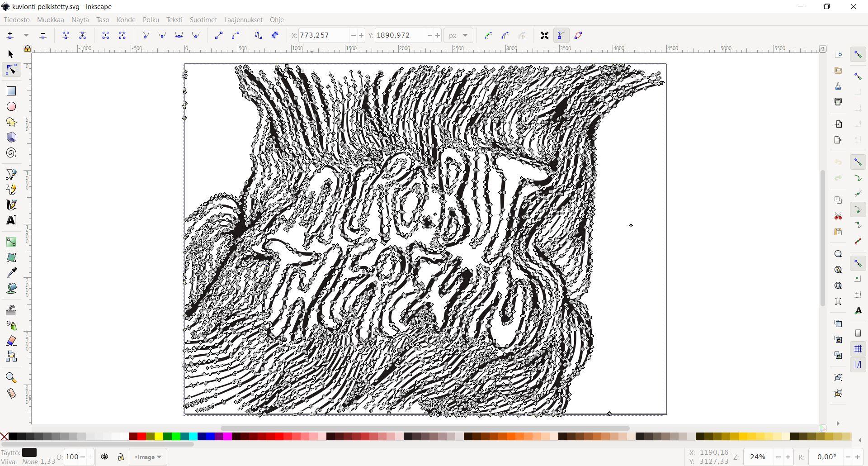Toggle snapping to guides

858,365
